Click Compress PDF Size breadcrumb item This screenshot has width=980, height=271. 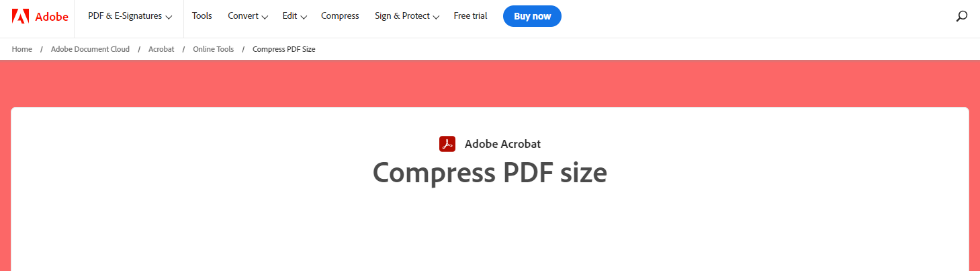284,49
